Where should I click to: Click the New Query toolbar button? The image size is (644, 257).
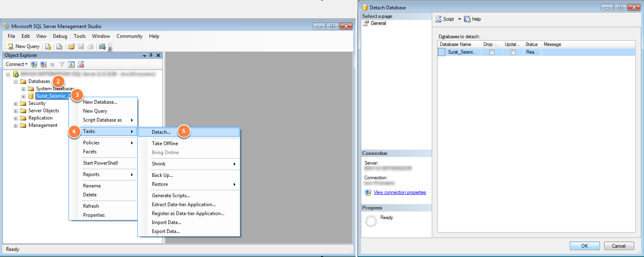click(x=24, y=46)
